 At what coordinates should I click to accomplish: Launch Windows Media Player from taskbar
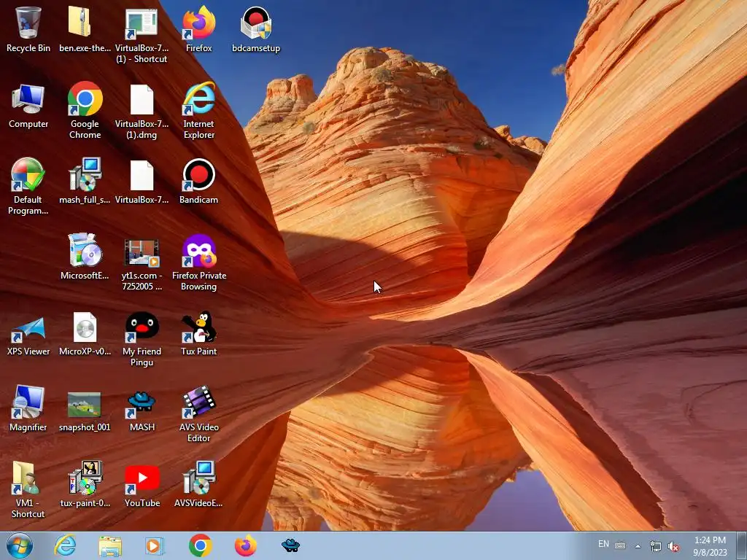pos(155,546)
